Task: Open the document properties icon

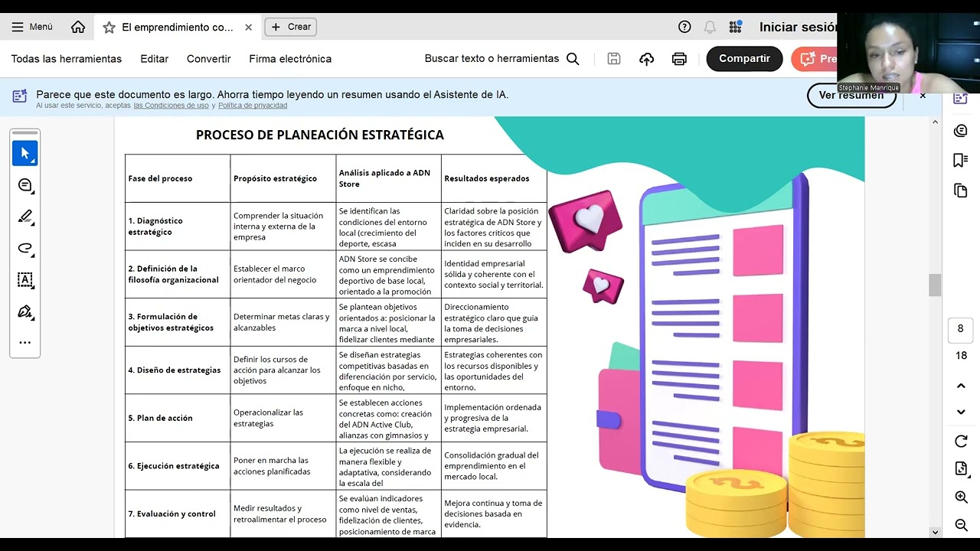Action: pos(961,469)
